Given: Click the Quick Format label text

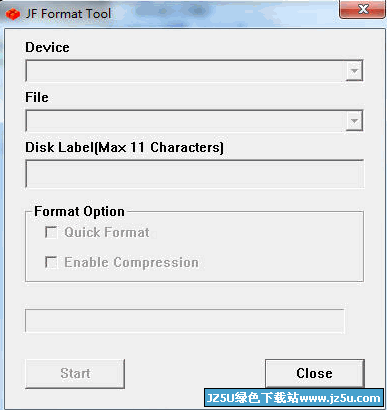Looking at the screenshot, I should tap(107, 232).
